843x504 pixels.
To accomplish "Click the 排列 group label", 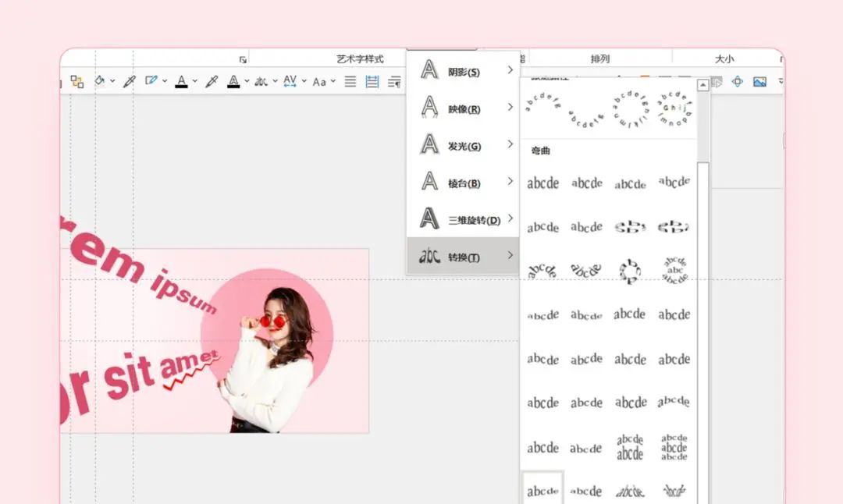I will [600, 59].
